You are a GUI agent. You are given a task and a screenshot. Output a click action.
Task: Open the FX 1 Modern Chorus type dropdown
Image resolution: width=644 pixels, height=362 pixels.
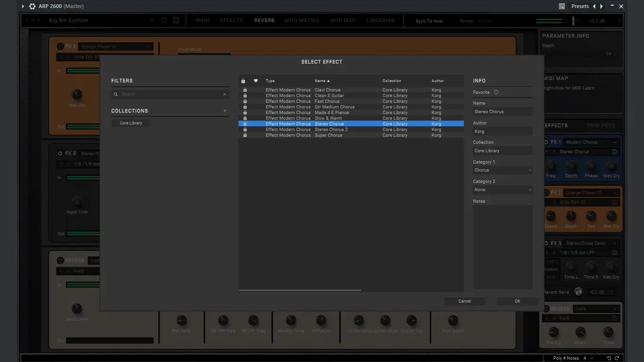591,142
